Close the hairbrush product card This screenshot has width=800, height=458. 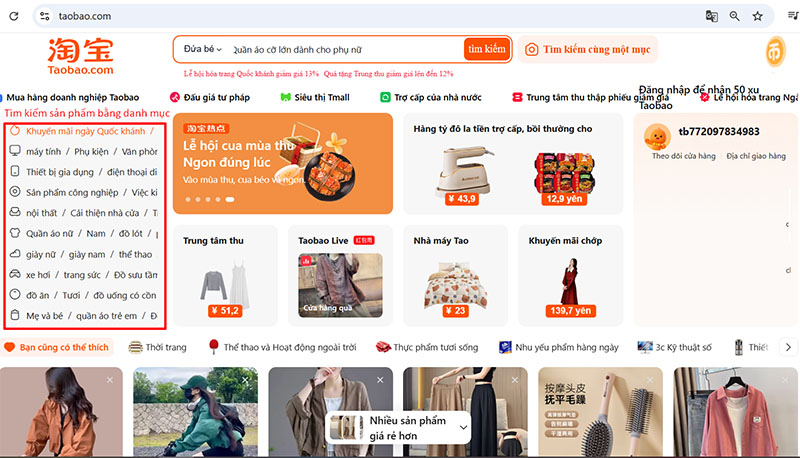(650, 380)
